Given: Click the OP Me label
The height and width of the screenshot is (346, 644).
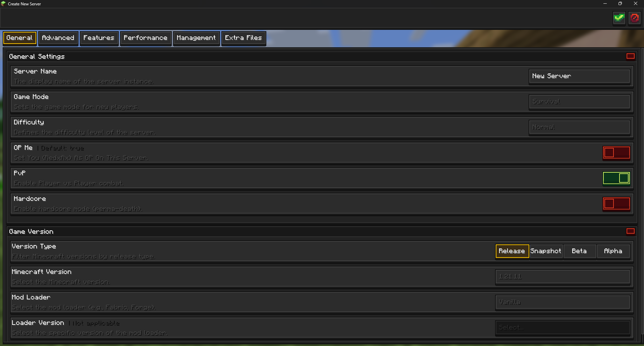Looking at the screenshot, I should [x=23, y=148].
